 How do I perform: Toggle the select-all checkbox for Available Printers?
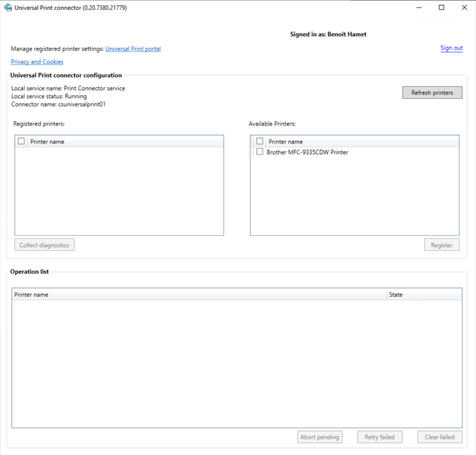pyautogui.click(x=260, y=141)
